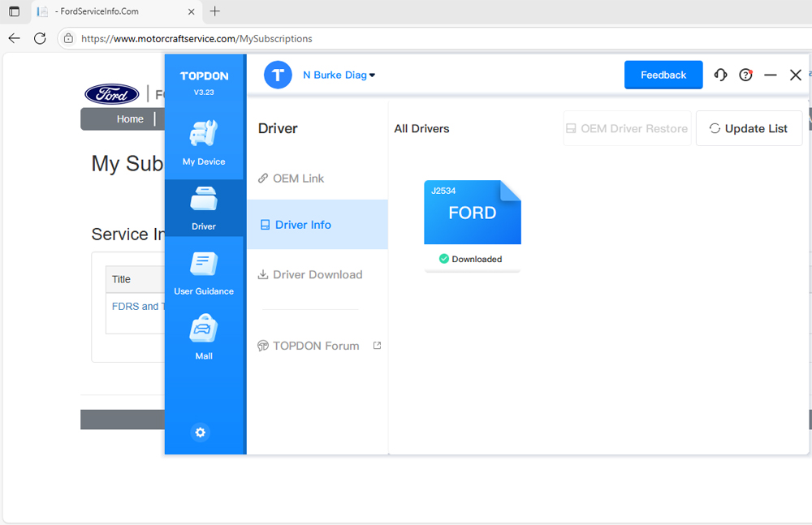Click the Home link on Ford site
Screen dimensions: 812x525
point(130,119)
